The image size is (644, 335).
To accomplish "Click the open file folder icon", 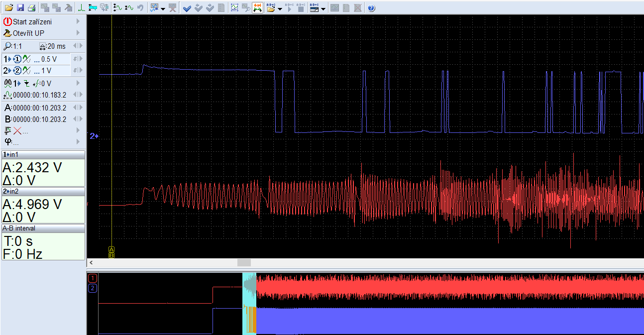I will tap(8, 8).
